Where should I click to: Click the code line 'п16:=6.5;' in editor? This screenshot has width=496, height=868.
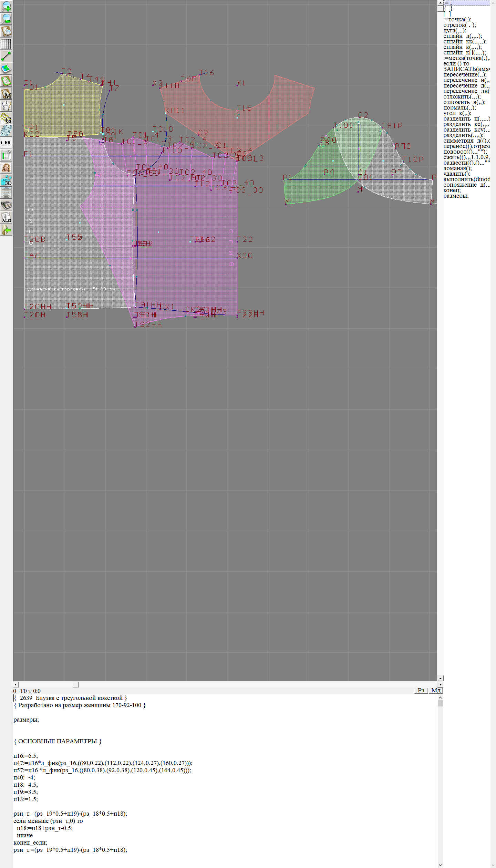pyautogui.click(x=26, y=756)
